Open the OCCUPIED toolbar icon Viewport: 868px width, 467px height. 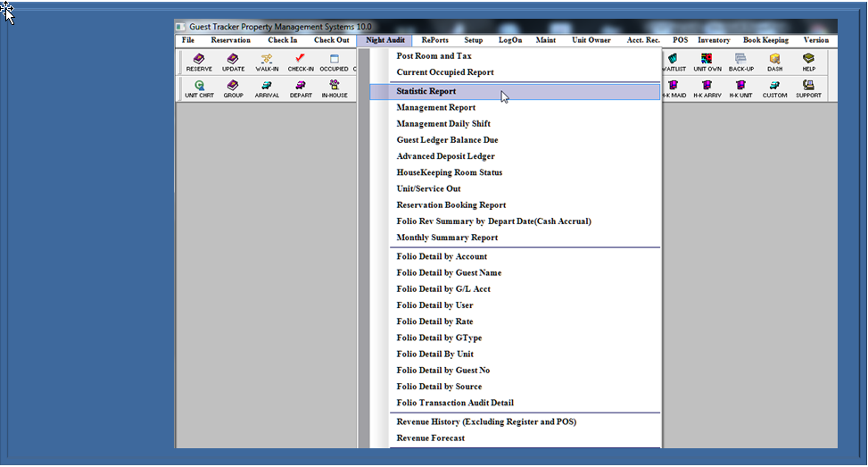click(x=334, y=62)
